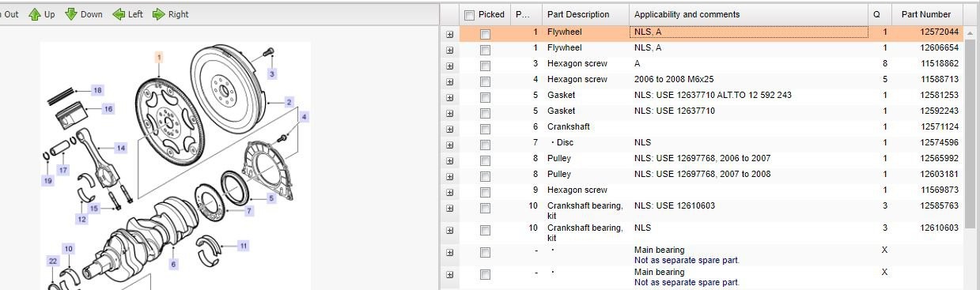Click part number 11518862 cell
The image size is (980, 290).
pos(939,63)
